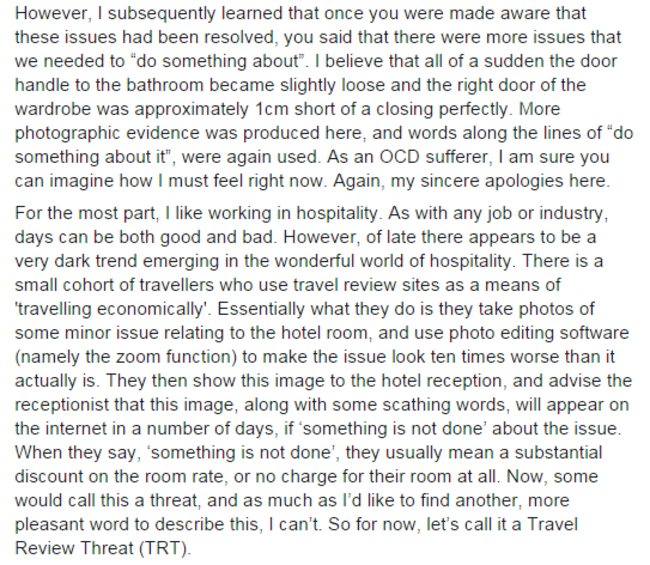The width and height of the screenshot is (650, 565).
Task: Click the text "Review Threat (TRT)"
Action: tap(102, 548)
